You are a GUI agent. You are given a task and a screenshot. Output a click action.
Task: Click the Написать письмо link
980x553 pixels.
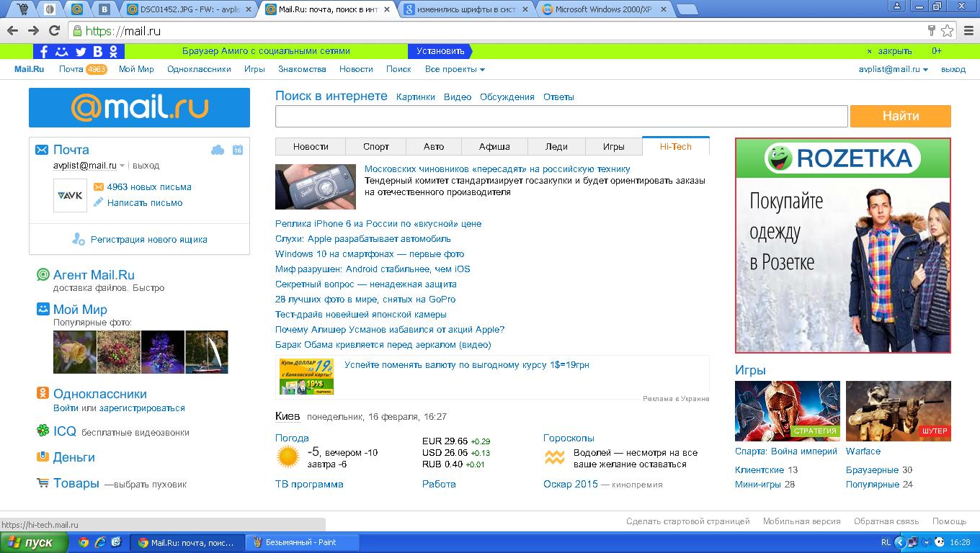coord(145,202)
